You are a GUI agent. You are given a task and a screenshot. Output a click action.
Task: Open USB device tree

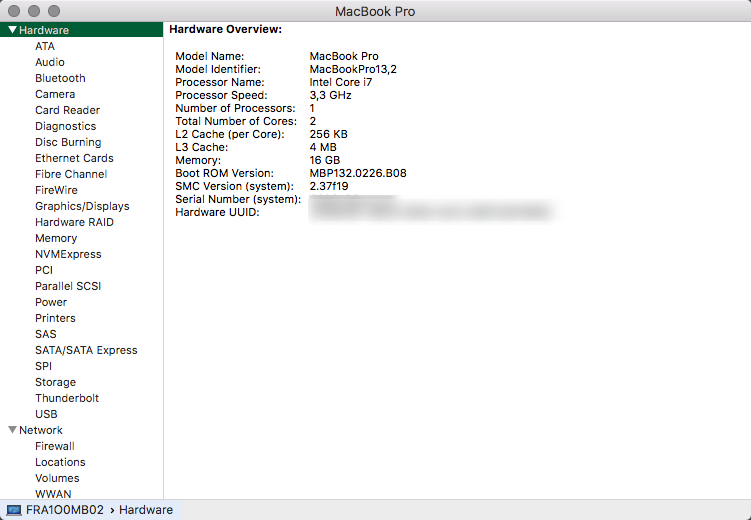tap(46, 414)
